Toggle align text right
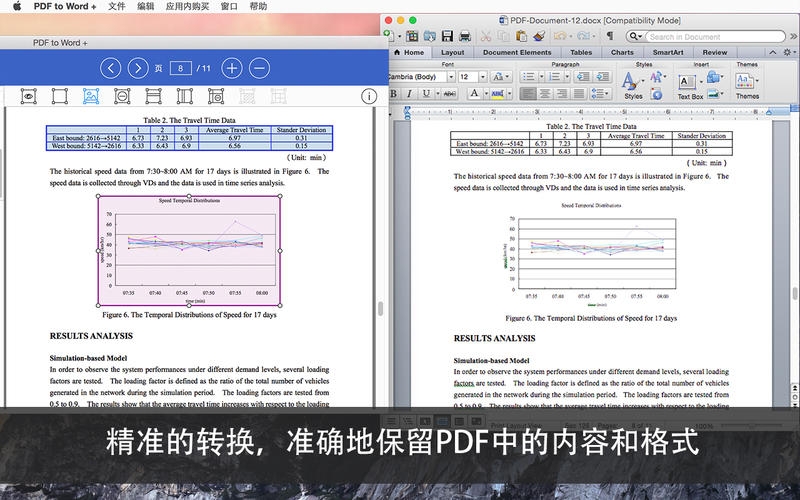800x500 pixels. (x=562, y=93)
